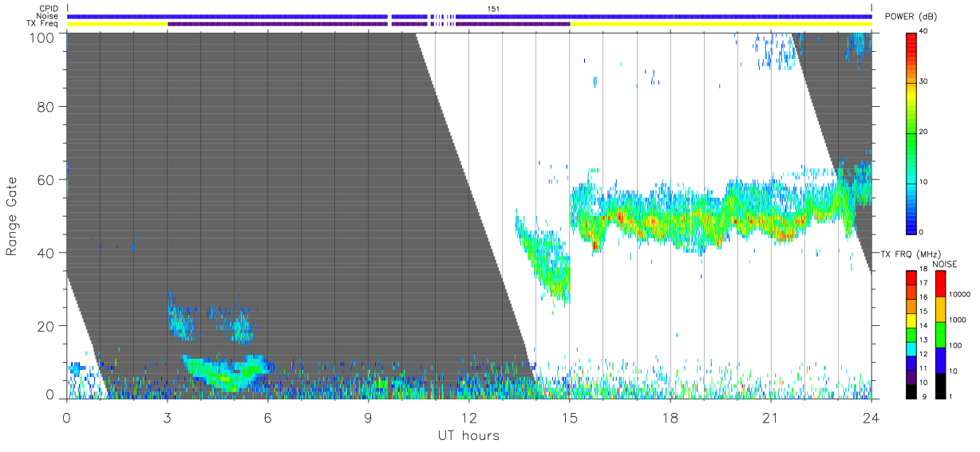Image resolution: width=980 pixels, height=452 pixels.
Task: Click the yellow segment of the TX frequency bar
Action: 911,320
